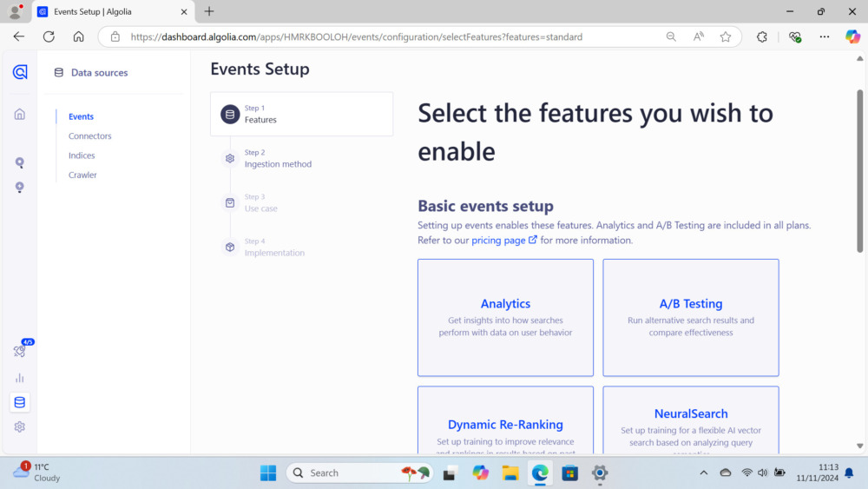Click the scrollbar down arrow
Screen dimensions: 868x489
tap(859, 446)
